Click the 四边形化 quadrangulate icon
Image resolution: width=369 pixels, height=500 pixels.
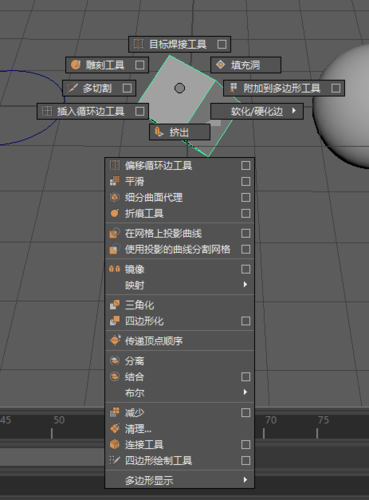click(x=115, y=321)
